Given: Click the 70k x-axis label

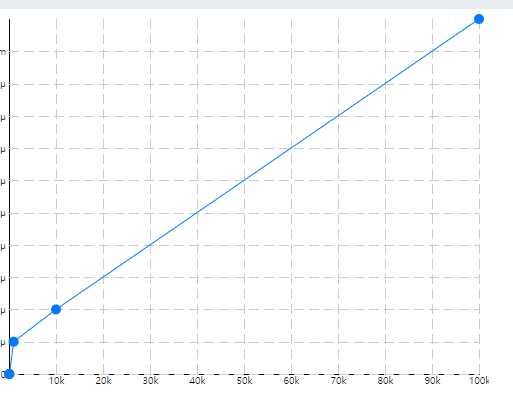Looking at the screenshot, I should 339,381.
